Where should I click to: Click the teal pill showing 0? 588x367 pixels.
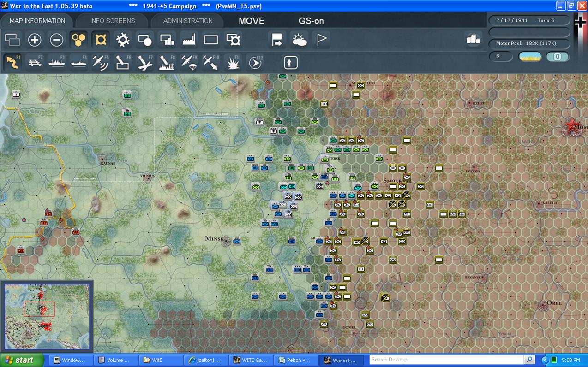click(558, 57)
